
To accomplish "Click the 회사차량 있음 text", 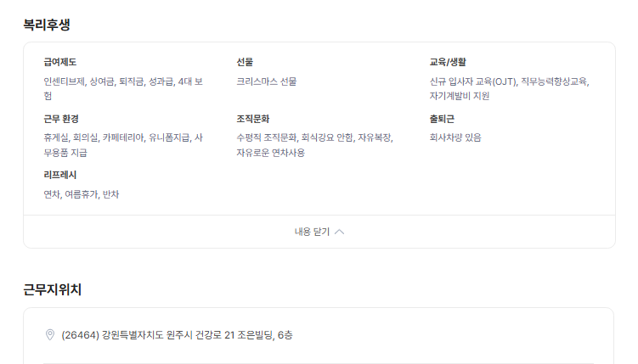I will point(455,137).
